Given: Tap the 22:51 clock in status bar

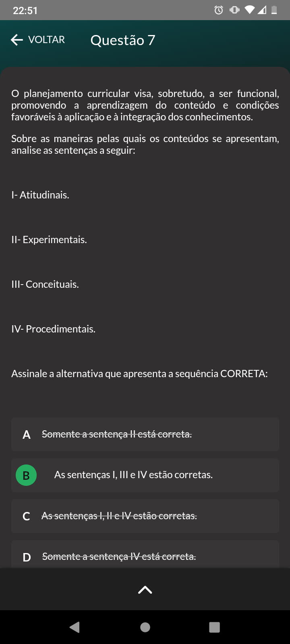Looking at the screenshot, I should 25,10.
